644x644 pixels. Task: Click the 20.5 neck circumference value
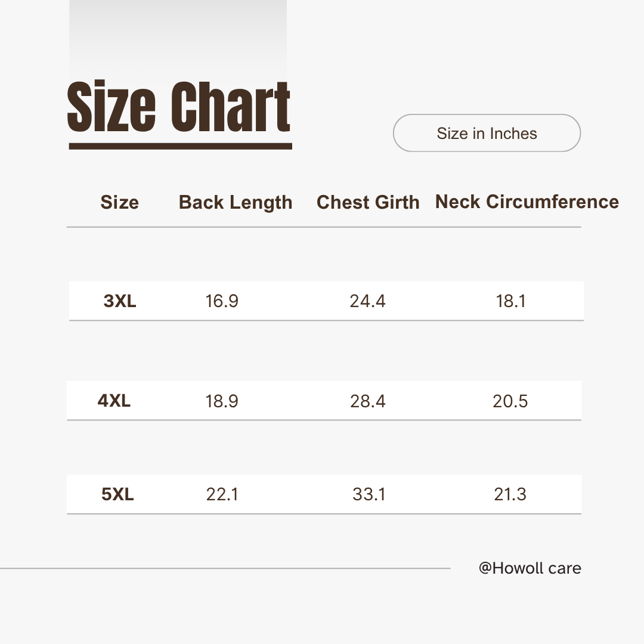pos(510,401)
